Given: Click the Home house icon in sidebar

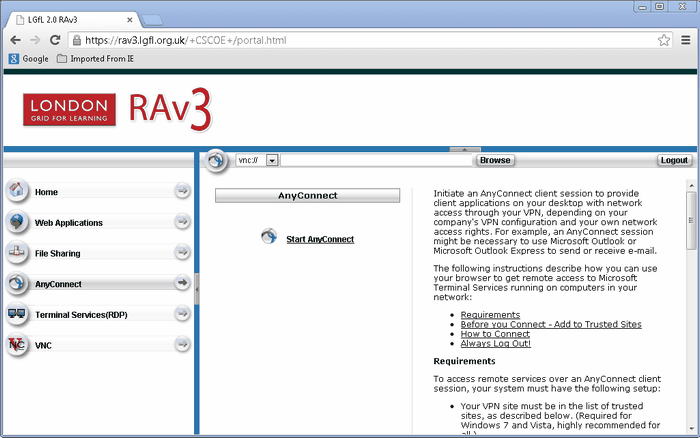Looking at the screenshot, I should click(x=17, y=191).
